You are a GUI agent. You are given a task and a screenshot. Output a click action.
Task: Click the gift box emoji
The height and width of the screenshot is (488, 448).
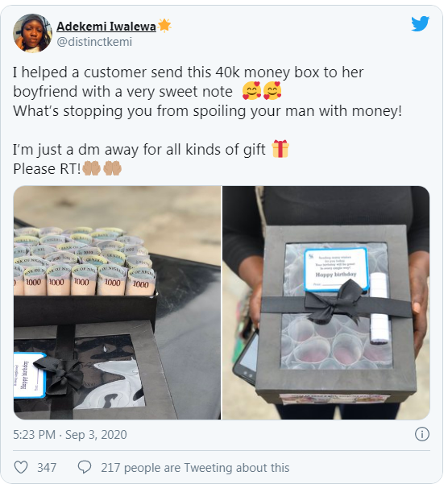click(x=280, y=149)
